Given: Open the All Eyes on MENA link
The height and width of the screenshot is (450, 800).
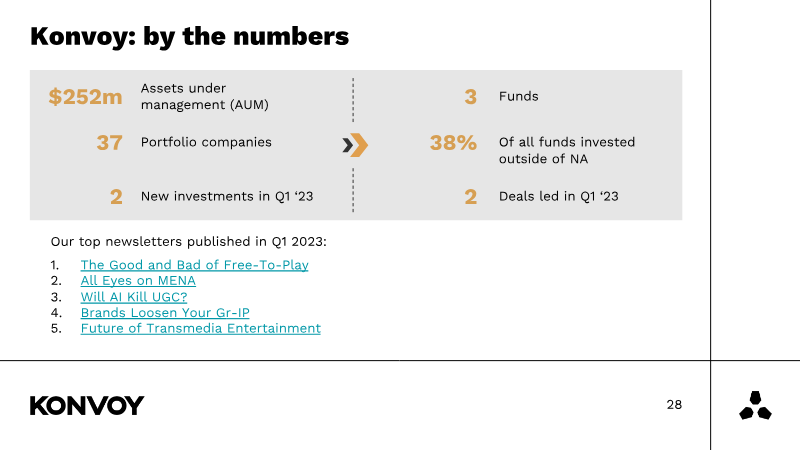Looking at the screenshot, I should (x=138, y=281).
